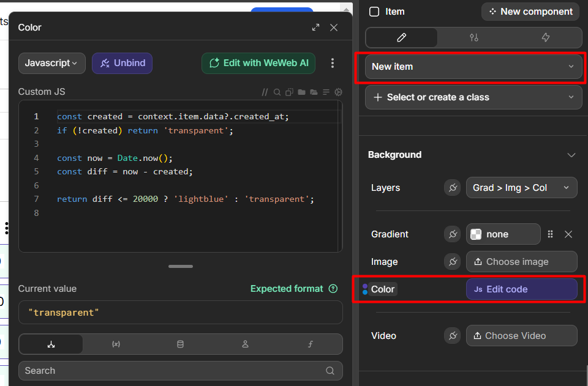The width and height of the screenshot is (588, 386).
Task: Click the closed folder icon to fold code
Action: (301, 92)
